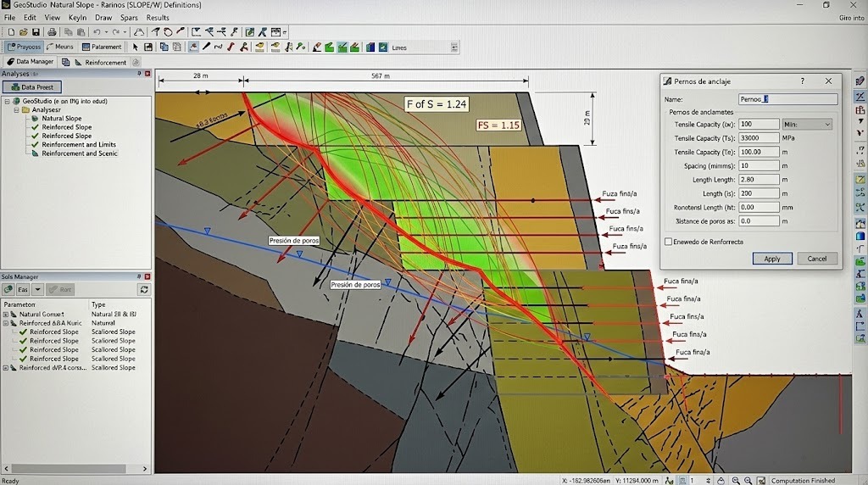This screenshot has height=485, width=868.
Task: Click the zoom in magnifier in status bar
Action: pyautogui.click(x=748, y=481)
